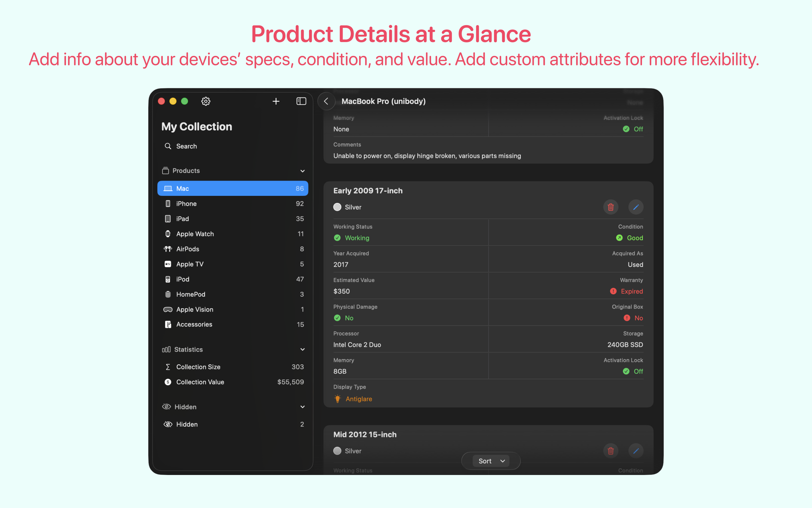
Task: Edit the Mid 2012 15-inch entry
Action: click(x=636, y=451)
